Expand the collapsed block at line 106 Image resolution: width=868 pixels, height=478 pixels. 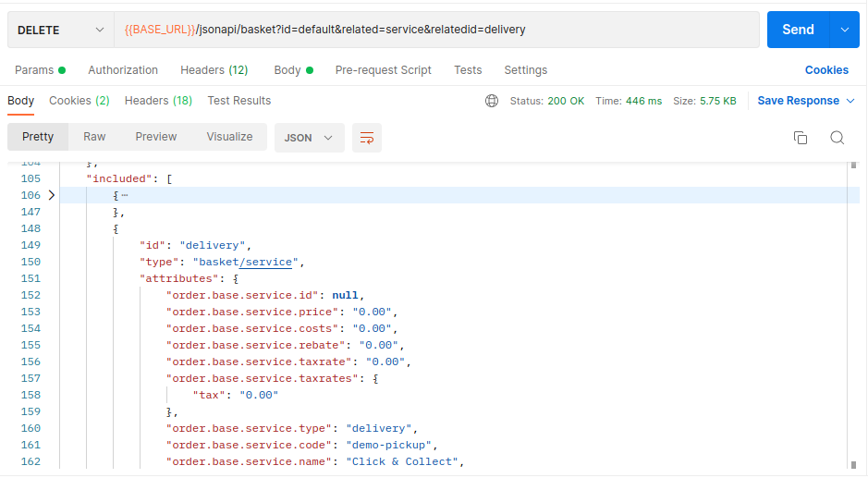pyautogui.click(x=52, y=195)
